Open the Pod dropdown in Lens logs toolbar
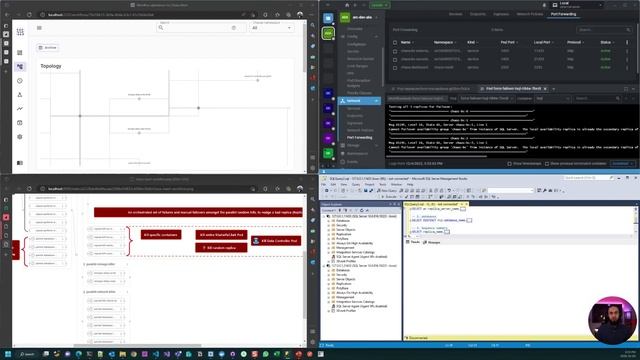The width and height of the screenshot is (640, 360). (x=486, y=98)
